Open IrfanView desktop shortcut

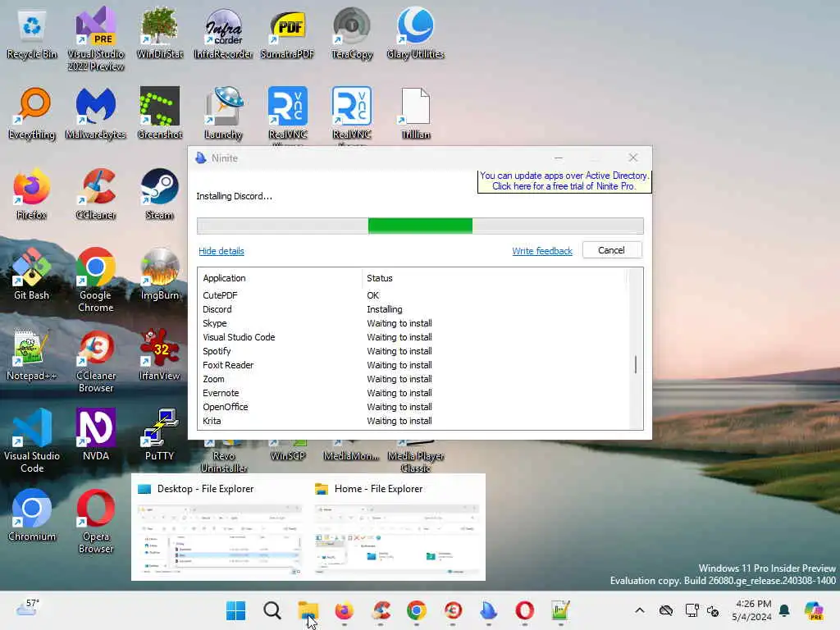tap(160, 355)
